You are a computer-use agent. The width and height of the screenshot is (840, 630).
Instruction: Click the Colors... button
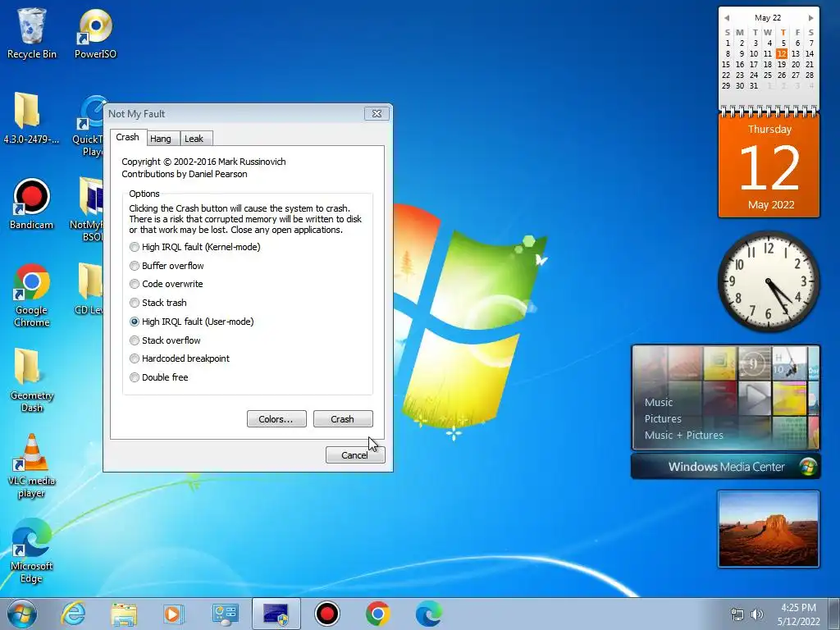coord(276,419)
